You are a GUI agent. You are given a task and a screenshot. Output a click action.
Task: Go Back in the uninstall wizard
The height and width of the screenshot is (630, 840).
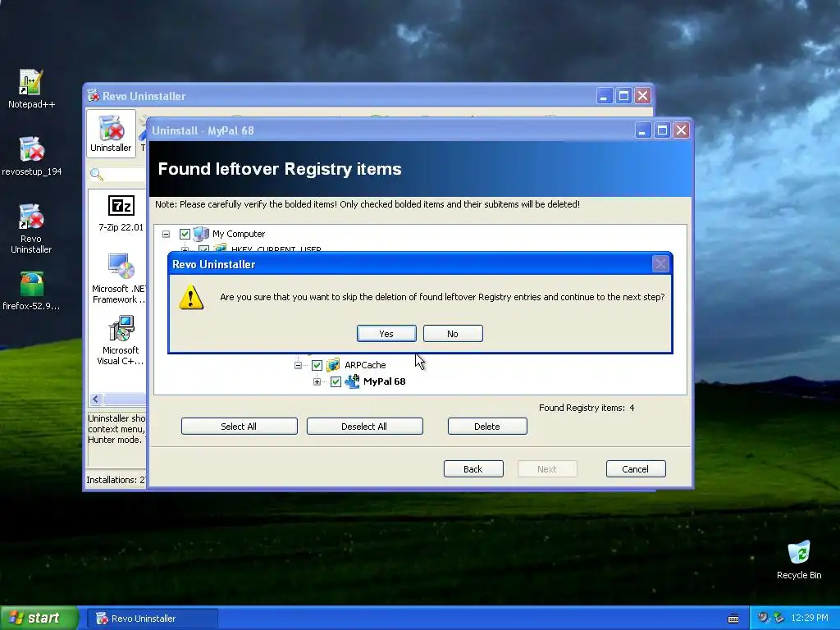coord(473,469)
